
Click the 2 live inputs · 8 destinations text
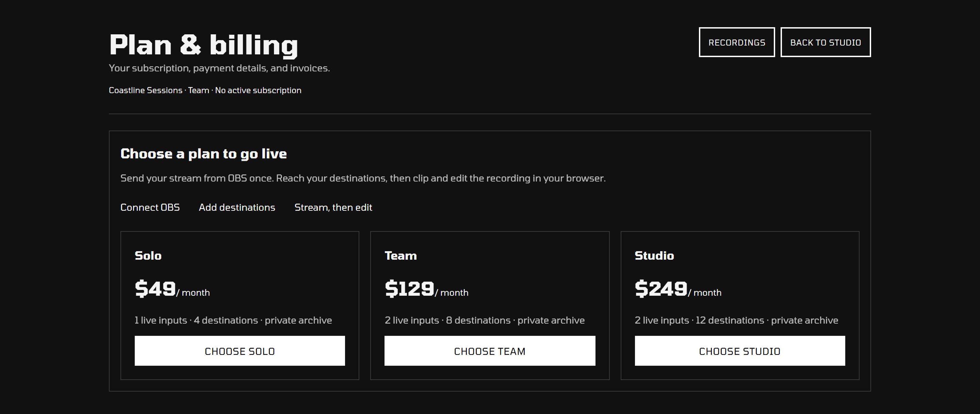[x=485, y=321]
